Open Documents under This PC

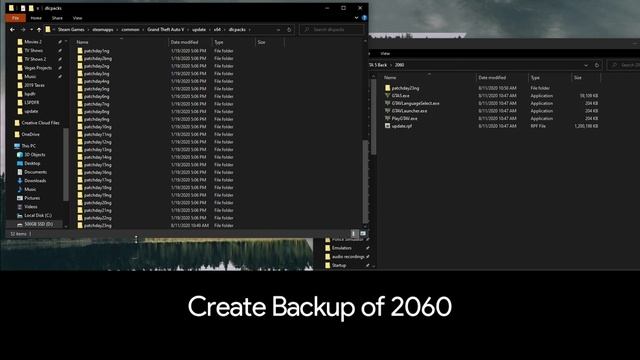(x=35, y=172)
